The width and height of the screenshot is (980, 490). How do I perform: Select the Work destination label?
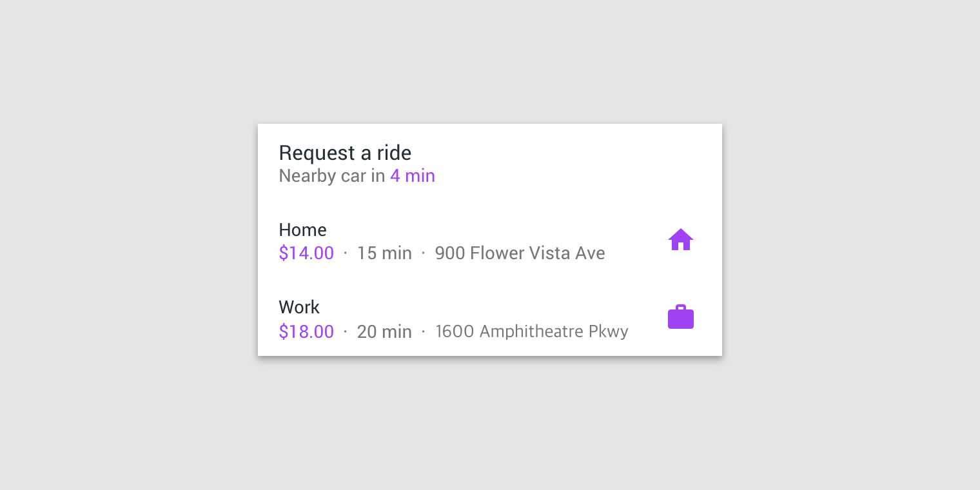(299, 308)
